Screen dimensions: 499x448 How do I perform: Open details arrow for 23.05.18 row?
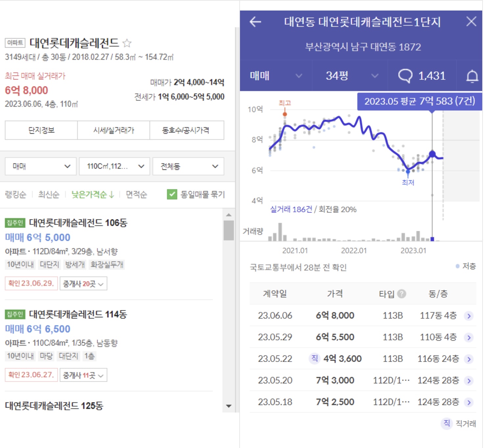(x=469, y=402)
